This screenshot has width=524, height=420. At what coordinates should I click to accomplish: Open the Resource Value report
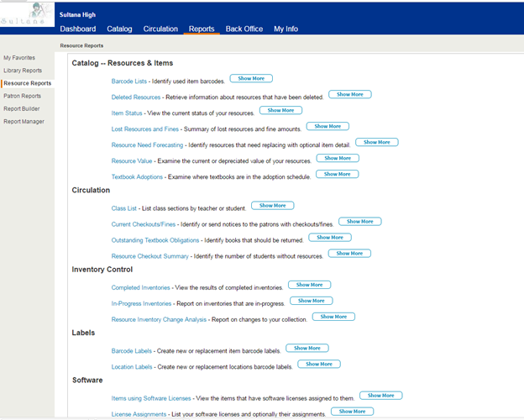[132, 161]
